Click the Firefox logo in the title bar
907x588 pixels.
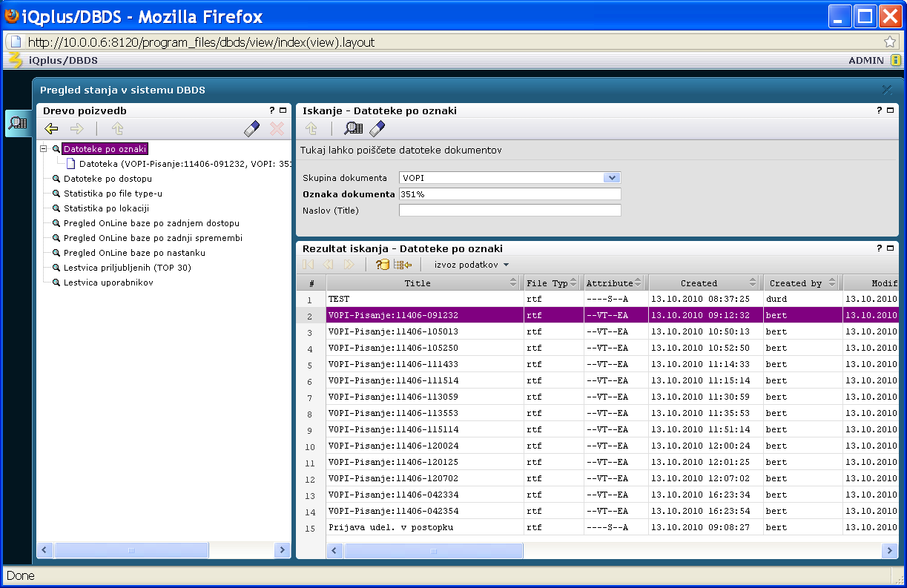click(12, 16)
